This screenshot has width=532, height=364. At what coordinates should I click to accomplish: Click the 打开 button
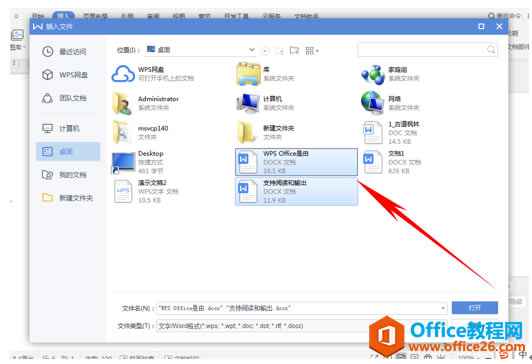[475, 308]
